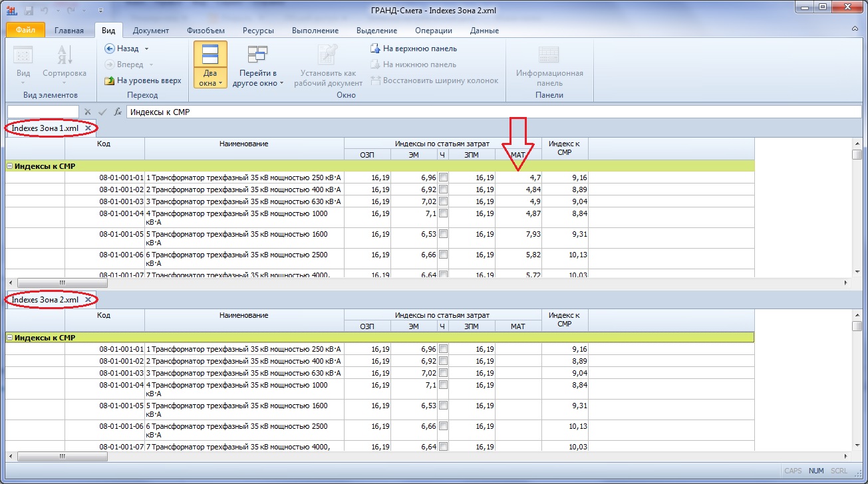Click the 'Два окна' split window icon
868x484 pixels.
coord(210,55)
